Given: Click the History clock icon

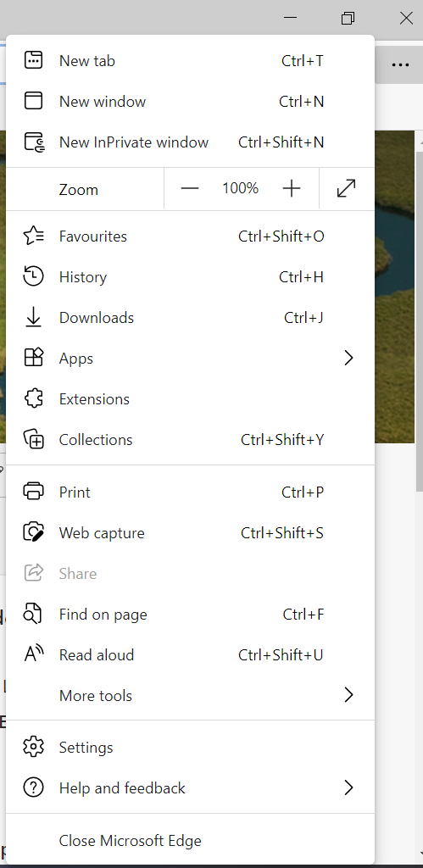Looking at the screenshot, I should click(33, 277).
